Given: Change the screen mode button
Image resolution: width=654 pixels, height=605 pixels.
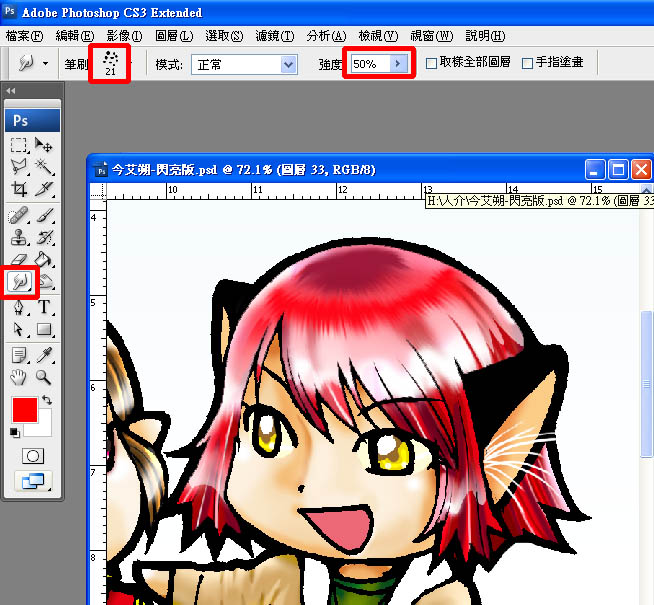Looking at the screenshot, I should (x=33, y=481).
